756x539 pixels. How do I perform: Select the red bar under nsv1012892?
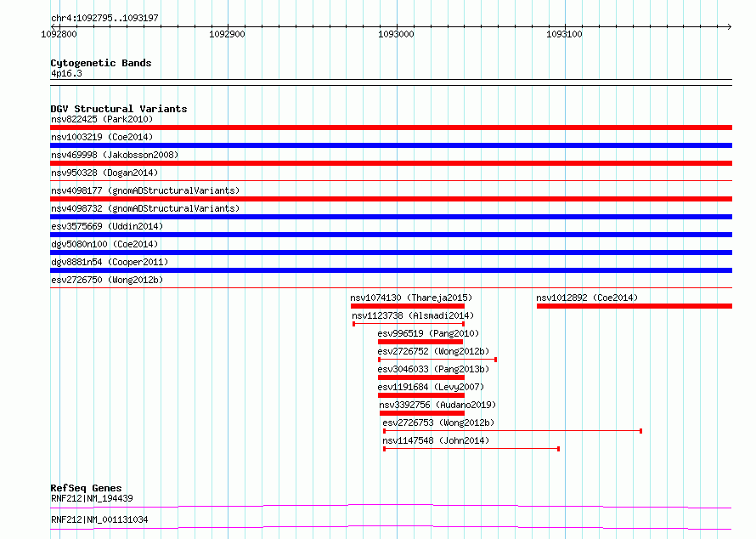(635, 306)
